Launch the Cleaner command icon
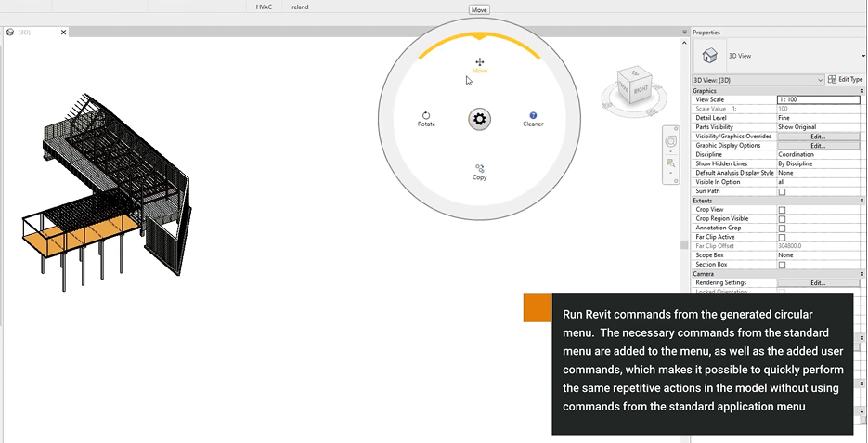The width and height of the screenshot is (868, 443). [533, 118]
